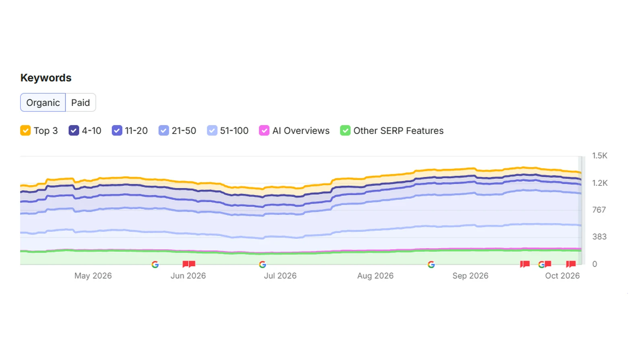This screenshot has width=644, height=362.
Task: Open Google update icon between Aug and Sep 2026
Action: pos(431,264)
